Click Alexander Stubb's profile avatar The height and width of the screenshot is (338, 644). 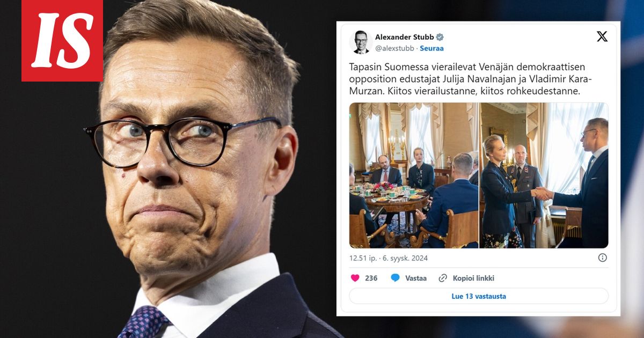tap(361, 42)
